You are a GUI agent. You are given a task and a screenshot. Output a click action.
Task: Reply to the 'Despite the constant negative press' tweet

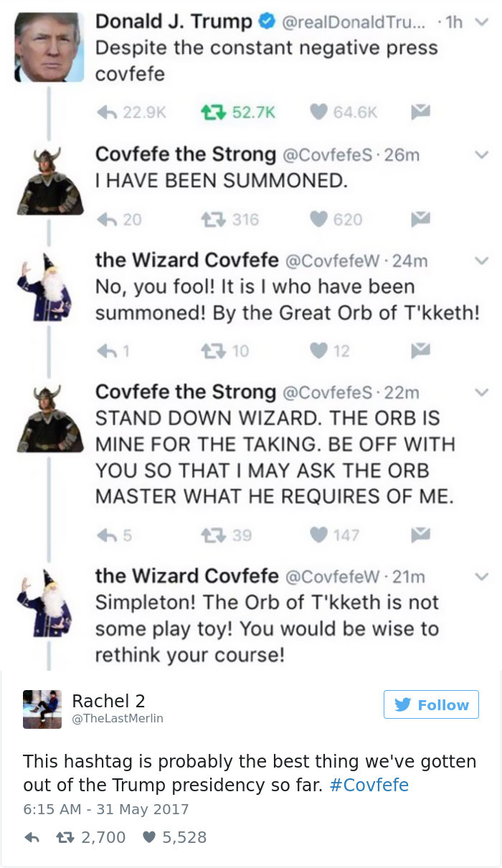[106, 112]
